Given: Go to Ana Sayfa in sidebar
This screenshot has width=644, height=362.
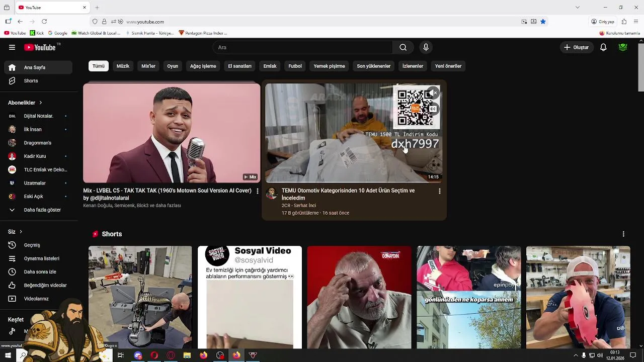Looking at the screenshot, I should point(38,67).
